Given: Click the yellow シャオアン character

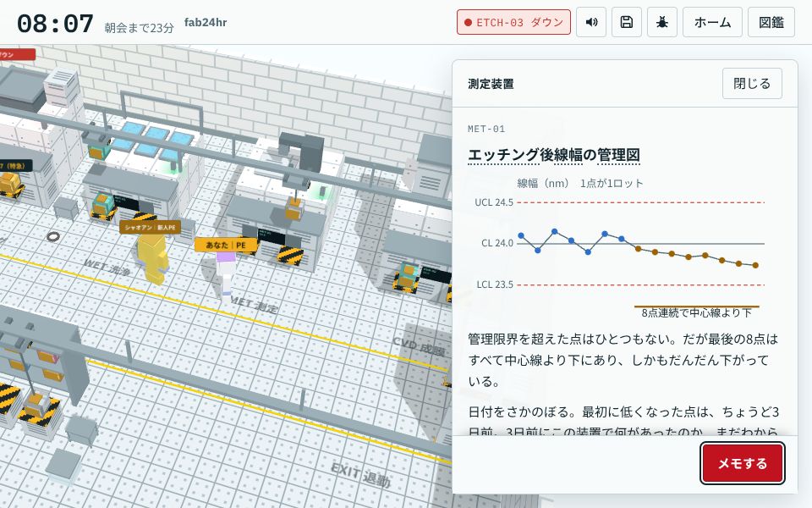Looking at the screenshot, I should click(x=153, y=258).
